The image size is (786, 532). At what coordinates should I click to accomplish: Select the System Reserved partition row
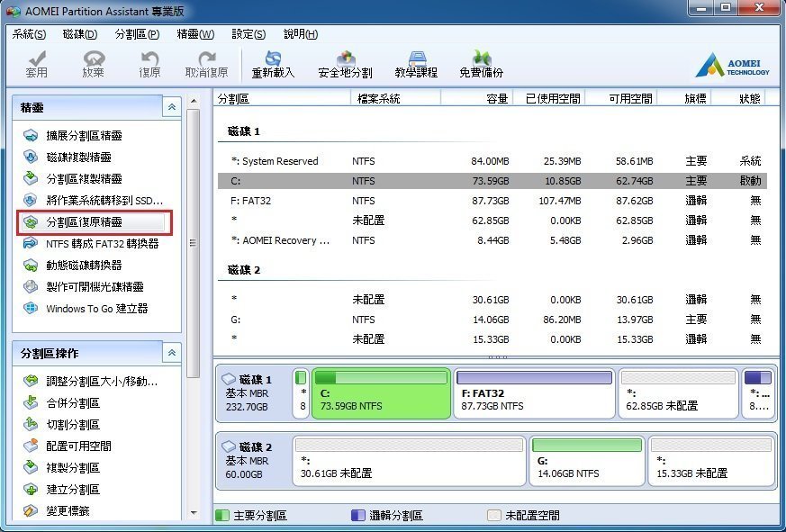click(x=492, y=161)
